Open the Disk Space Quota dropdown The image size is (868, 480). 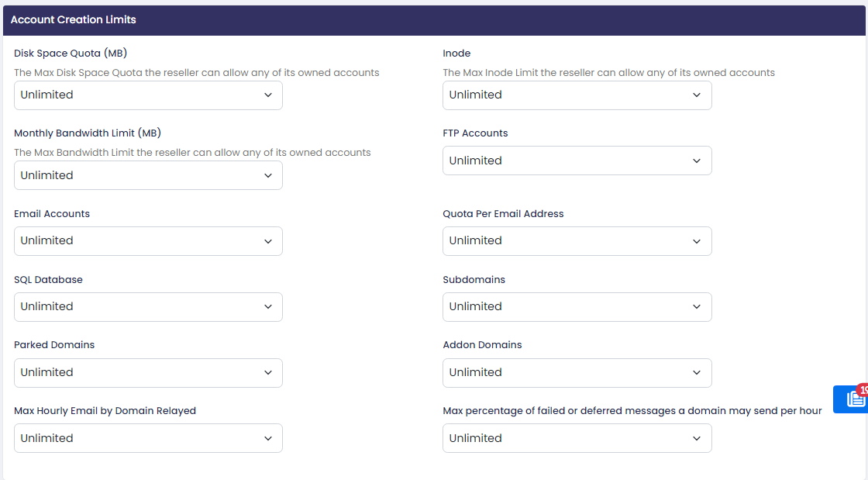pyautogui.click(x=148, y=95)
